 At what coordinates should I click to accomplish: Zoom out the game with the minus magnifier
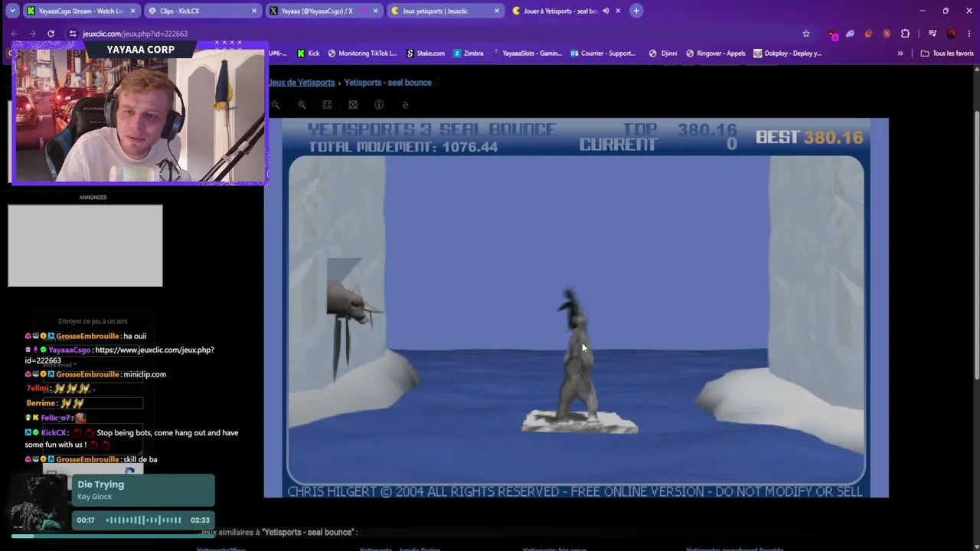coord(276,105)
